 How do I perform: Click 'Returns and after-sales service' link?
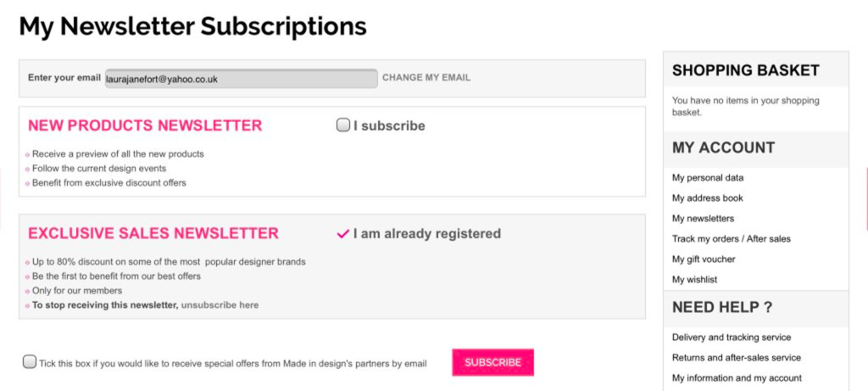737,358
